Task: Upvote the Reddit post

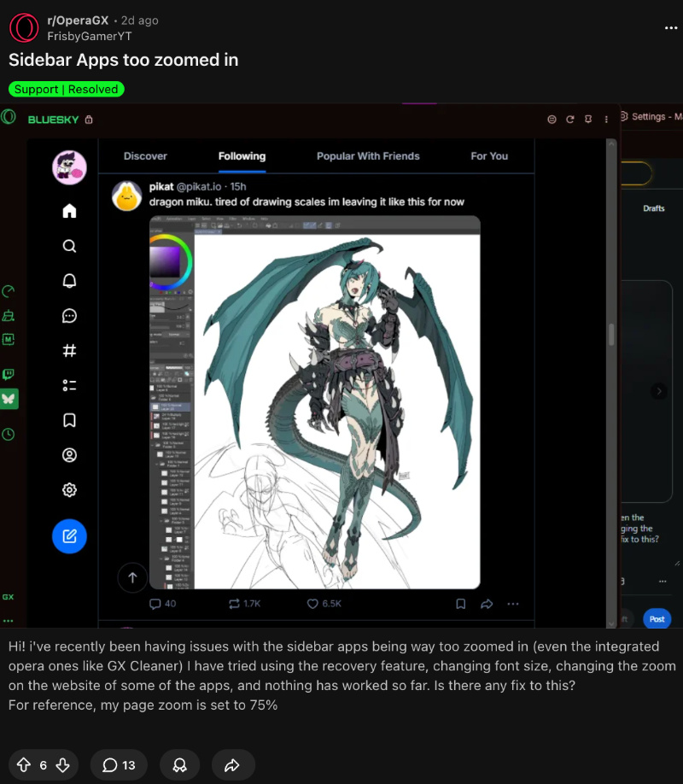Action: coord(24,765)
